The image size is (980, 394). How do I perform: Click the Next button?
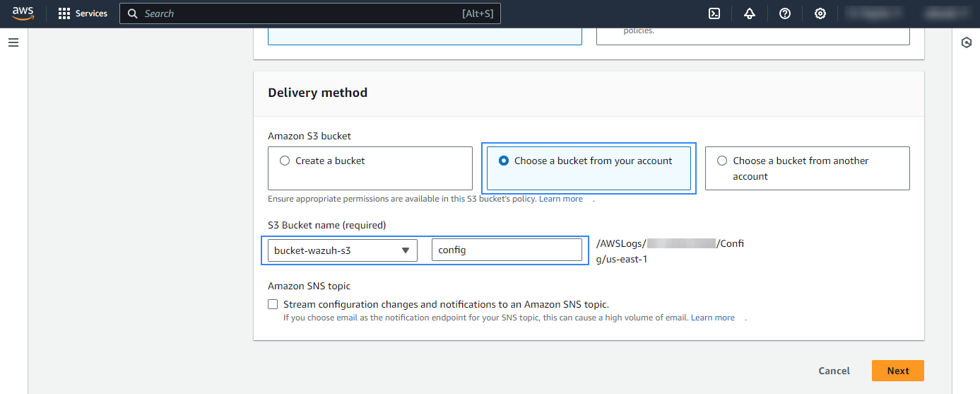pos(897,371)
